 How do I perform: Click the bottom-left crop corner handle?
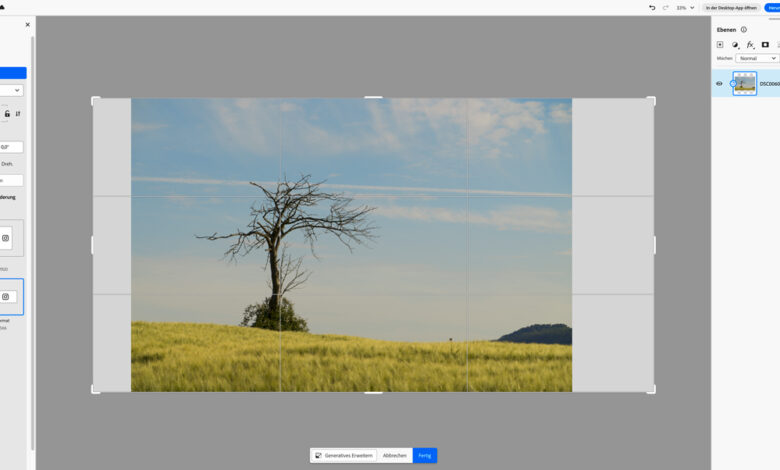pyautogui.click(x=96, y=389)
